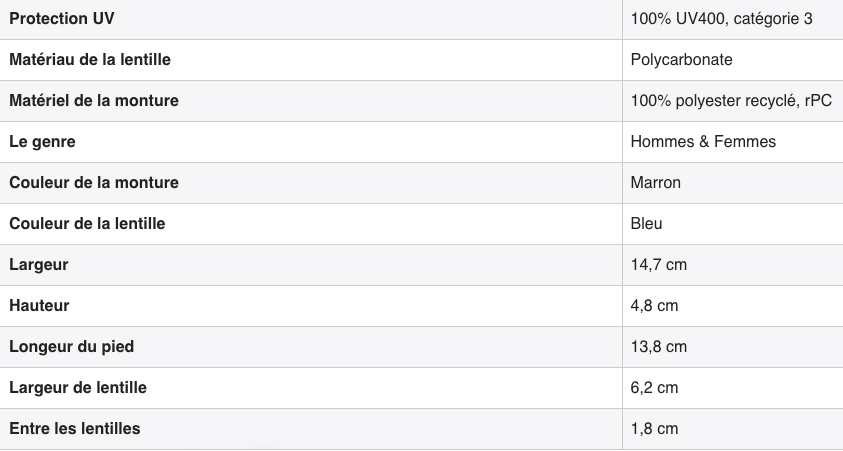Click the 4,8 cm height value
The width and height of the screenshot is (843, 451).
point(654,306)
